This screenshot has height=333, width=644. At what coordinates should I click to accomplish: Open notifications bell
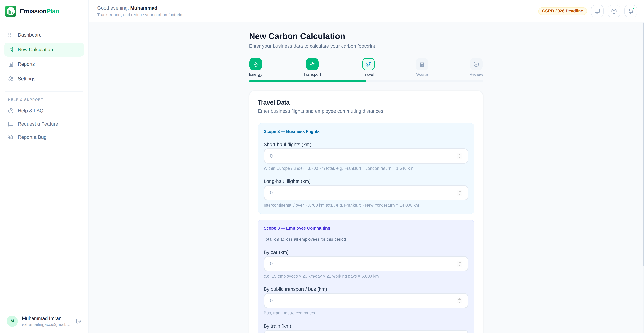(x=630, y=11)
